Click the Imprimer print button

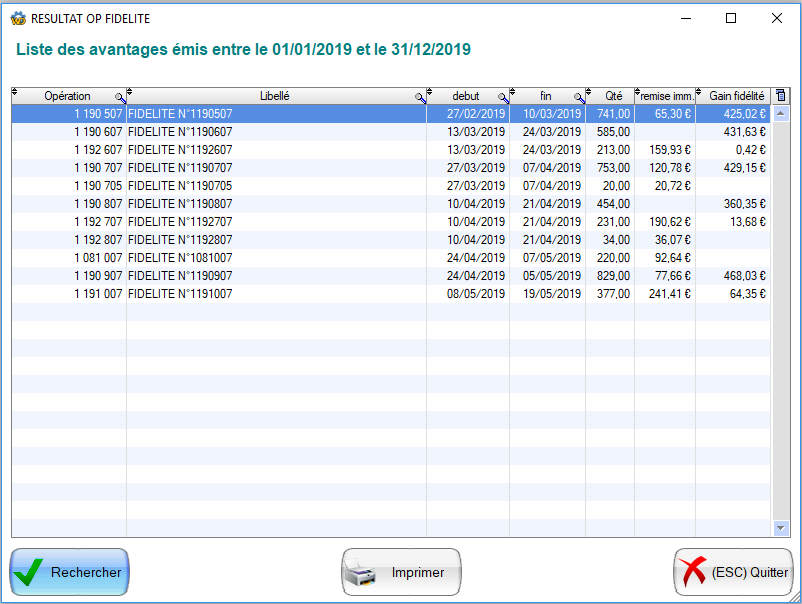click(401, 573)
